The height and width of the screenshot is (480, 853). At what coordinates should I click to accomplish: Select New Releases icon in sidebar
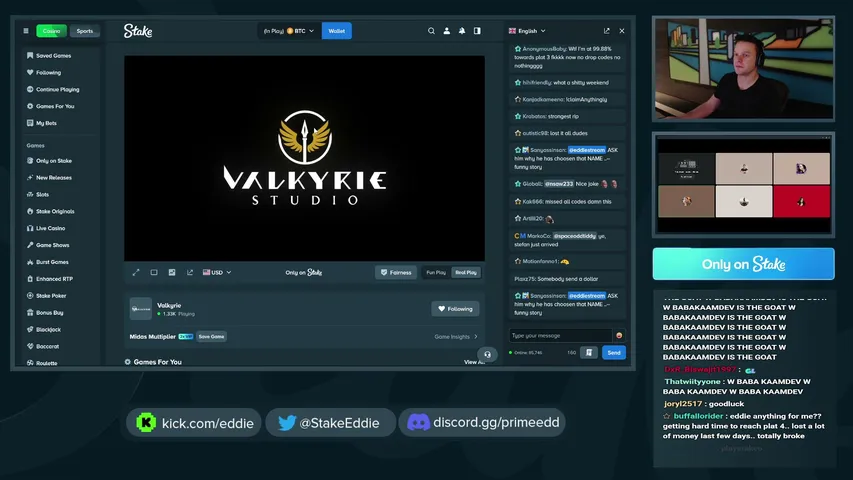point(30,177)
